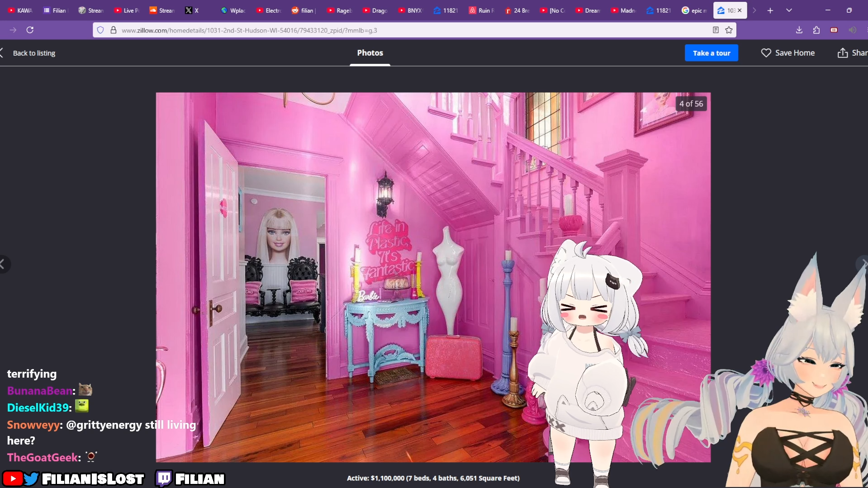Save this home with the heart button
Screen dimensions: 868x488
(x=788, y=53)
